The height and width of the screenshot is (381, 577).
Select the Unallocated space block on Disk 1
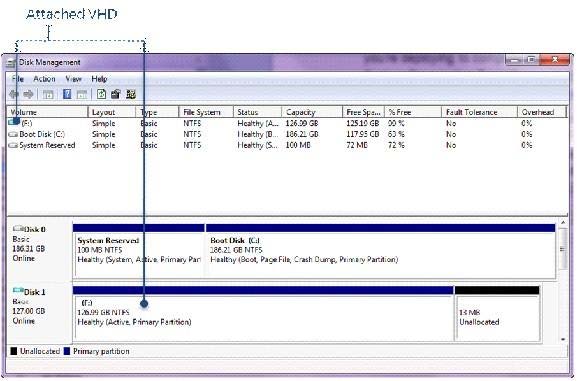[498, 314]
